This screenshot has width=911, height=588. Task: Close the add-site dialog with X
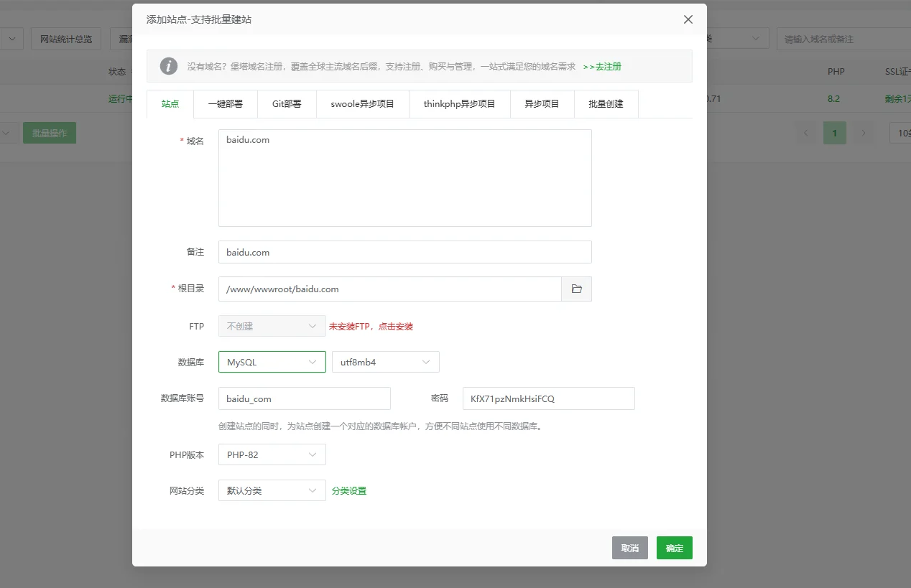pyautogui.click(x=688, y=19)
